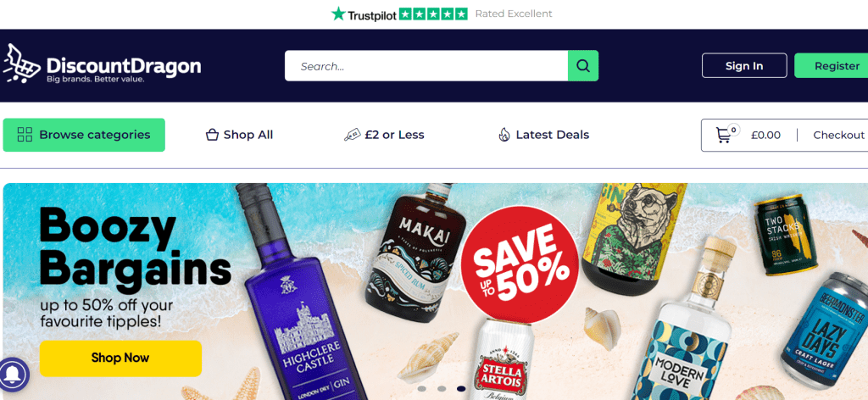Focus the Search input field

pyautogui.click(x=426, y=66)
